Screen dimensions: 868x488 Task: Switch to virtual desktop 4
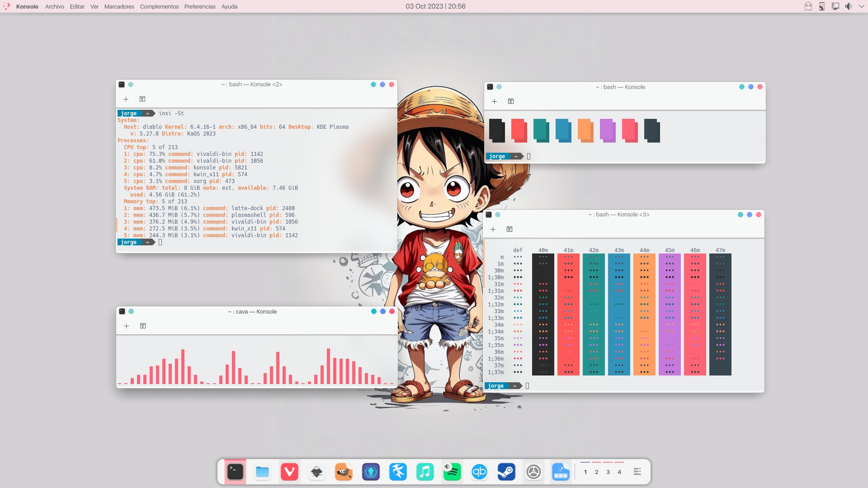tap(619, 472)
